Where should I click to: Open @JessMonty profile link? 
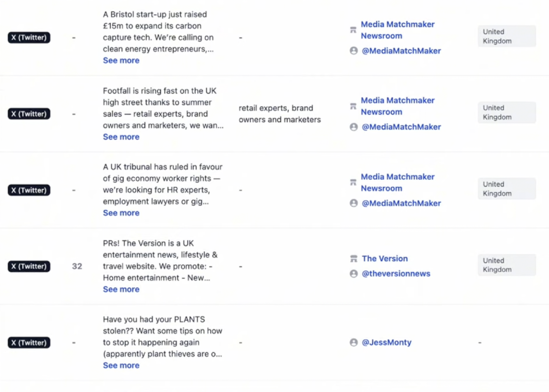pos(386,342)
